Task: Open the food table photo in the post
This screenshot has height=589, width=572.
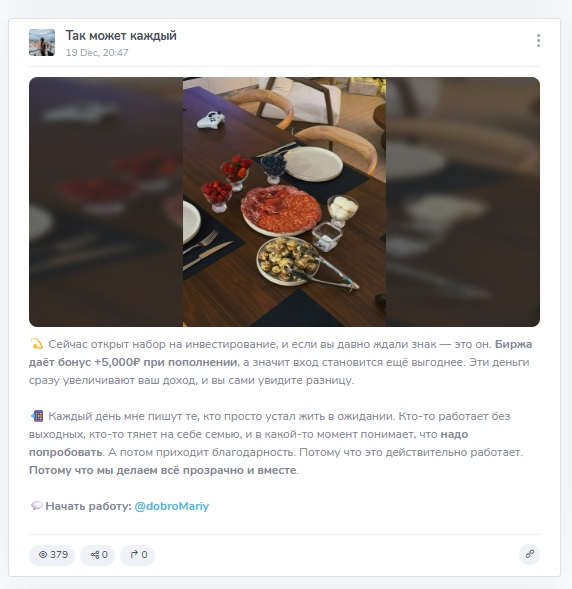Action: click(x=284, y=202)
